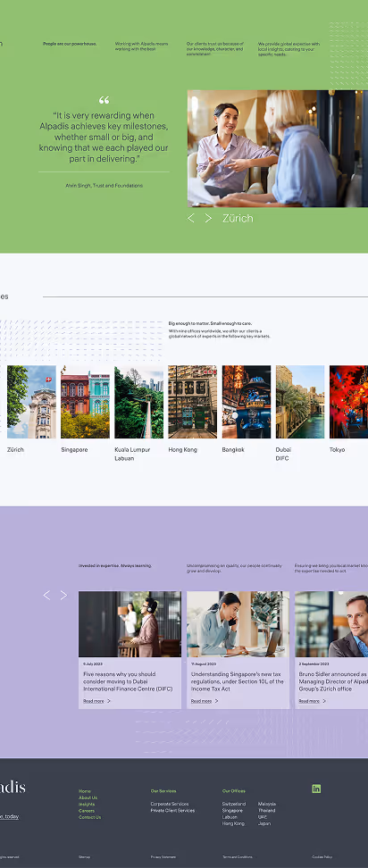Show previous news articles with left arrow
This screenshot has height=868, width=368.
coord(46,595)
